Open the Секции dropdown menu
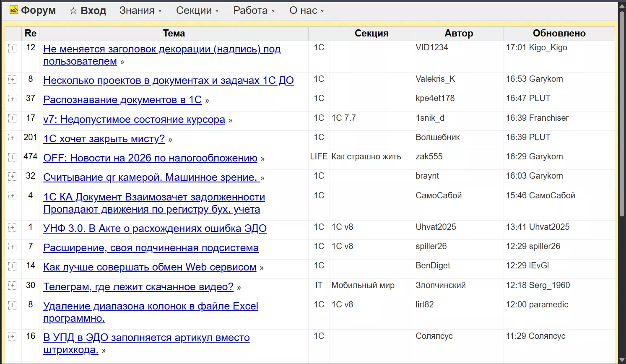This screenshot has width=626, height=364. (197, 10)
